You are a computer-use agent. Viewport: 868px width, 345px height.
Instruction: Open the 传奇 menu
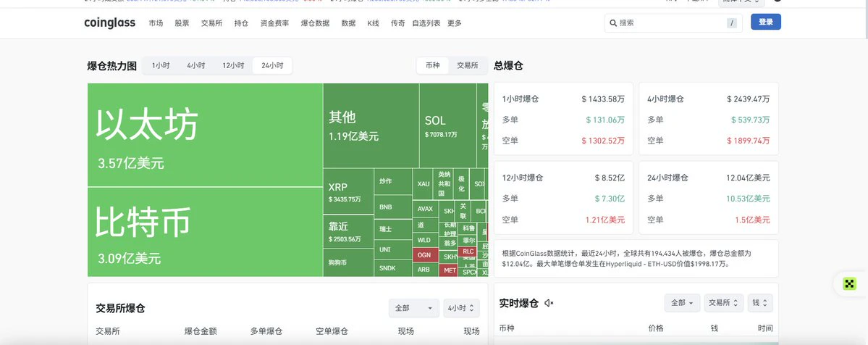398,23
